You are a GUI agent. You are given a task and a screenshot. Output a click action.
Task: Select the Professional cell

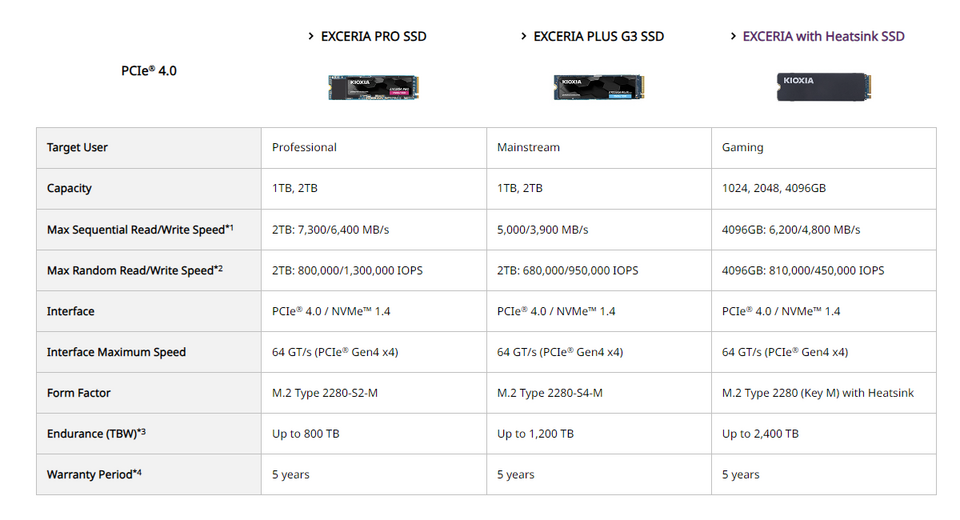coord(374,148)
